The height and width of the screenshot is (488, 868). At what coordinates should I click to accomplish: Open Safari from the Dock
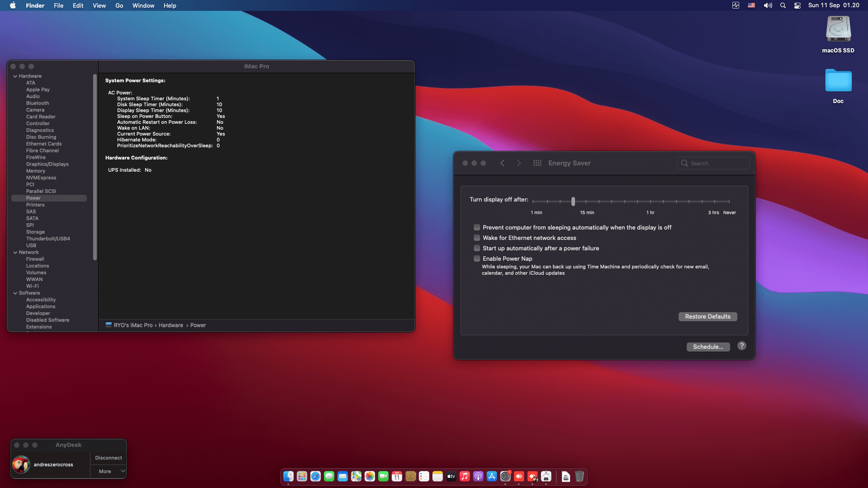tap(316, 476)
